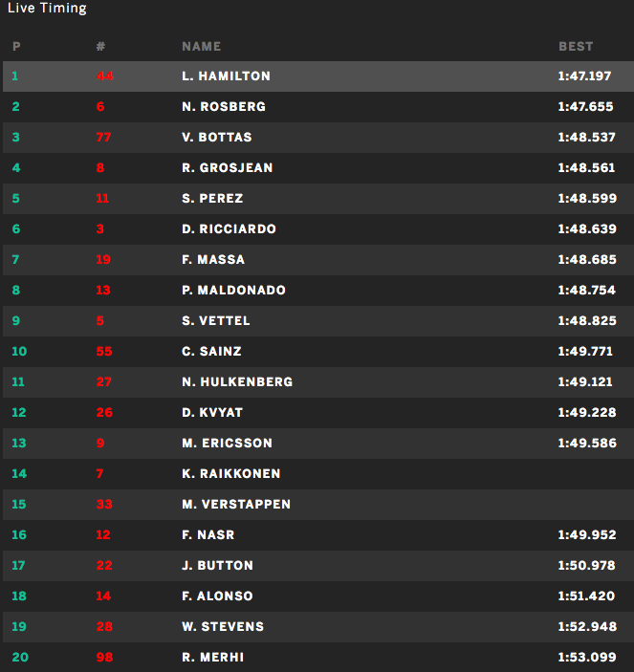Image resolution: width=634 pixels, height=672 pixels.
Task: Select V. Bottas in the timing list
Action: coord(217,138)
